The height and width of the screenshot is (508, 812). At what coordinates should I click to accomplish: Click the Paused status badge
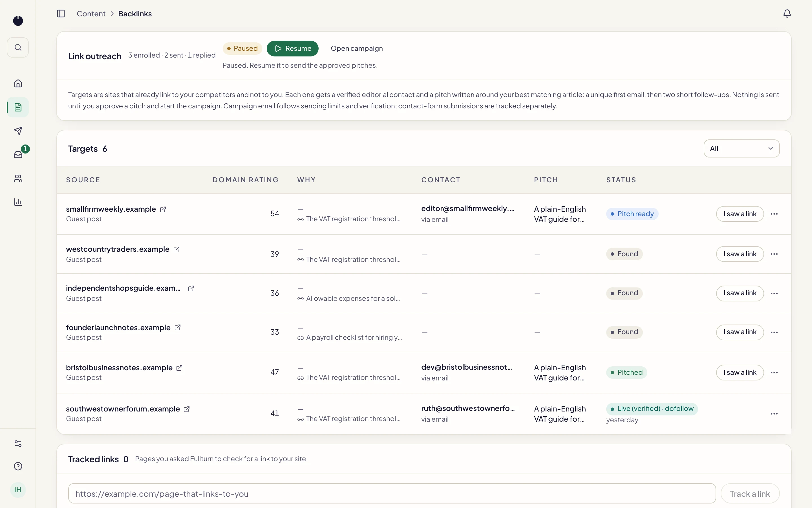tap(242, 48)
